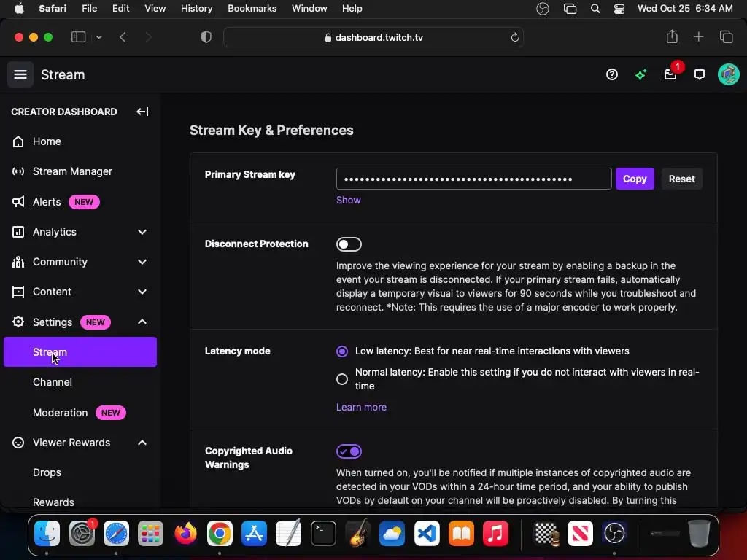The image size is (747, 560).
Task: Open the Help question mark icon
Action: coord(612,74)
